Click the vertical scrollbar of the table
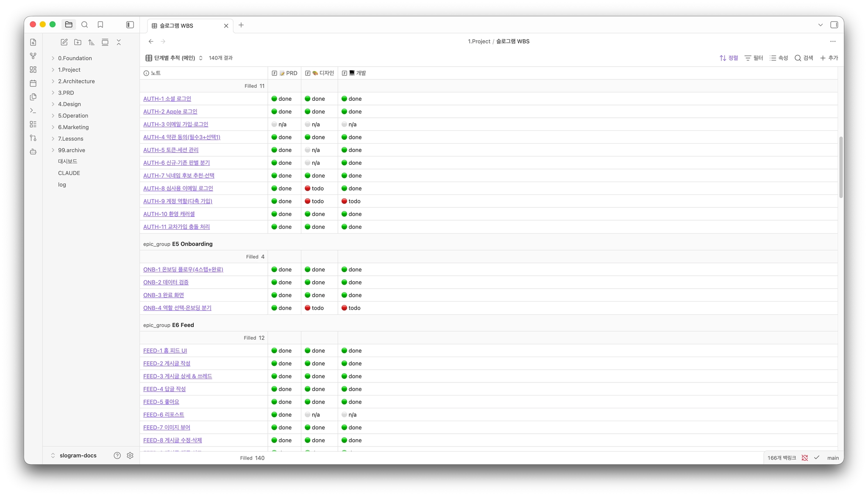This screenshot has width=868, height=496. pyautogui.click(x=841, y=167)
